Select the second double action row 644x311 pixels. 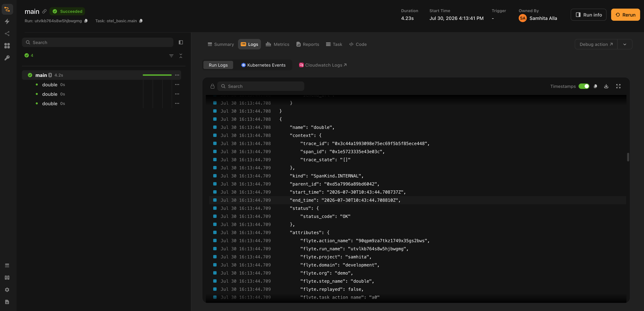[102, 94]
